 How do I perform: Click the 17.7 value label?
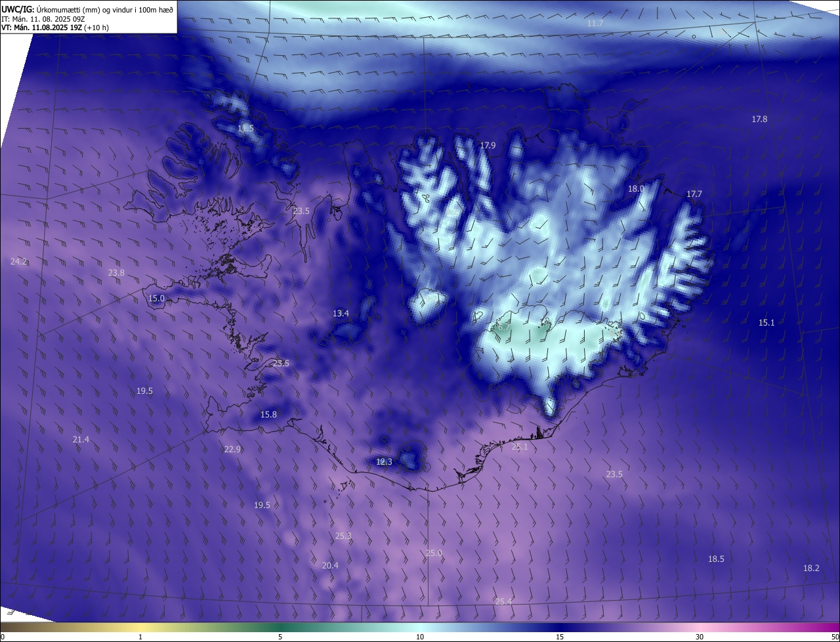click(x=694, y=194)
